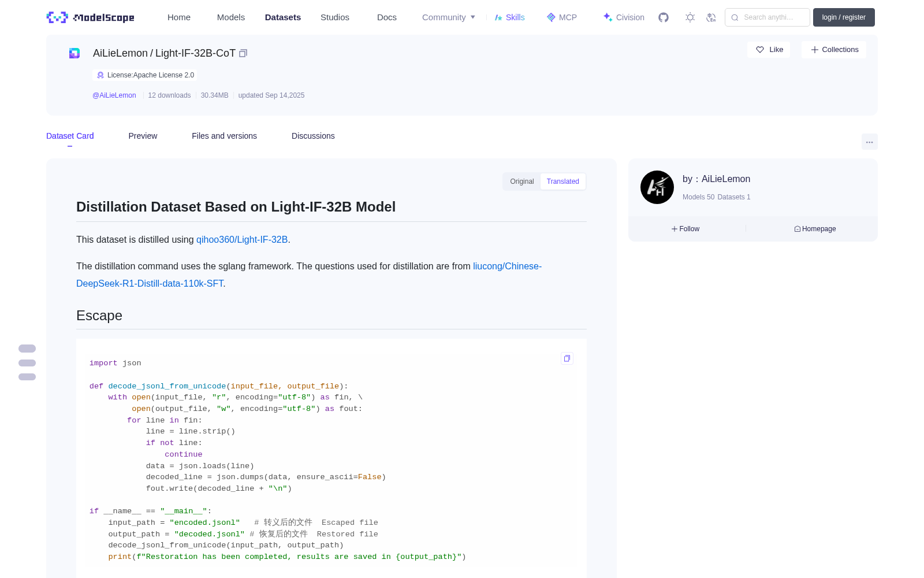Viewport: 924px width, 578px height.
Task: Click the AiLieLemon author avatar
Action: (x=657, y=187)
